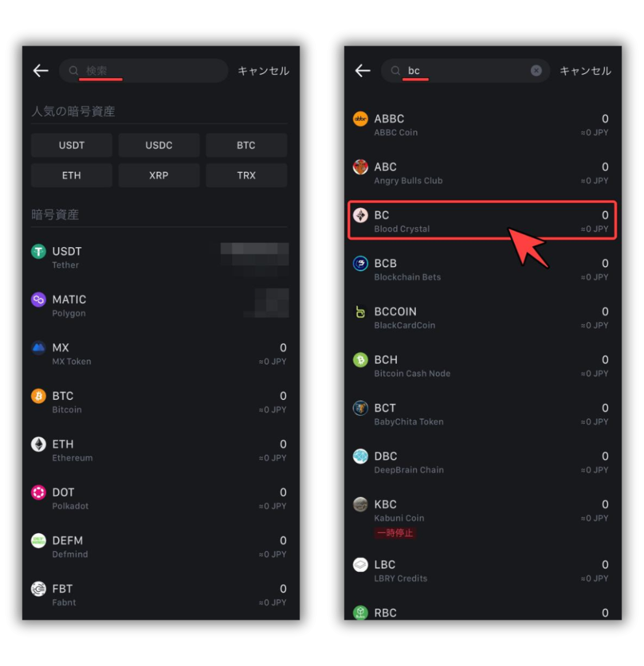644x666 pixels.
Task: Select the XRP popular asset chip
Action: click(x=159, y=176)
